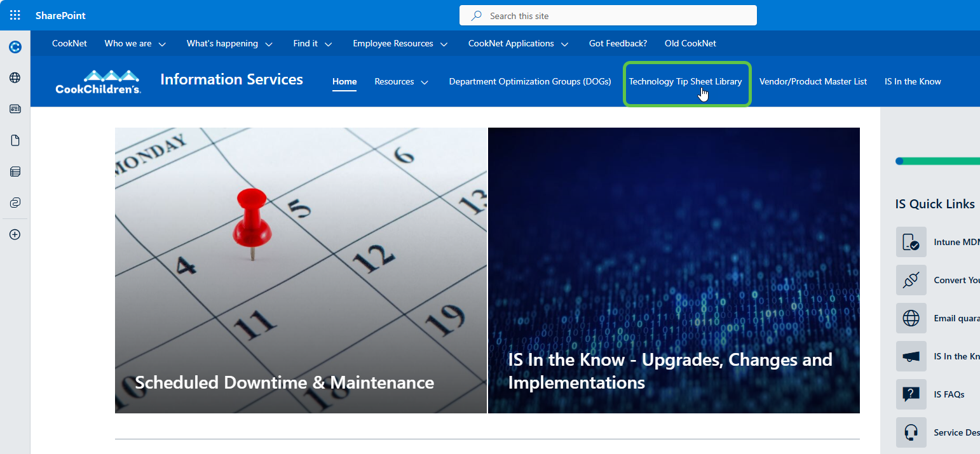The image size is (980, 454).
Task: Click the Got Feedback? link
Action: coord(618,44)
